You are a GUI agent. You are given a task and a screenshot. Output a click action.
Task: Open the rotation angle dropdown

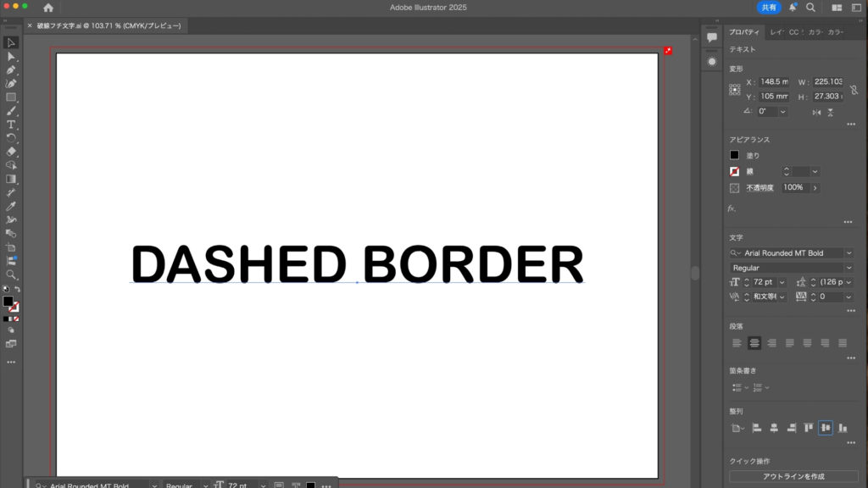tap(782, 112)
